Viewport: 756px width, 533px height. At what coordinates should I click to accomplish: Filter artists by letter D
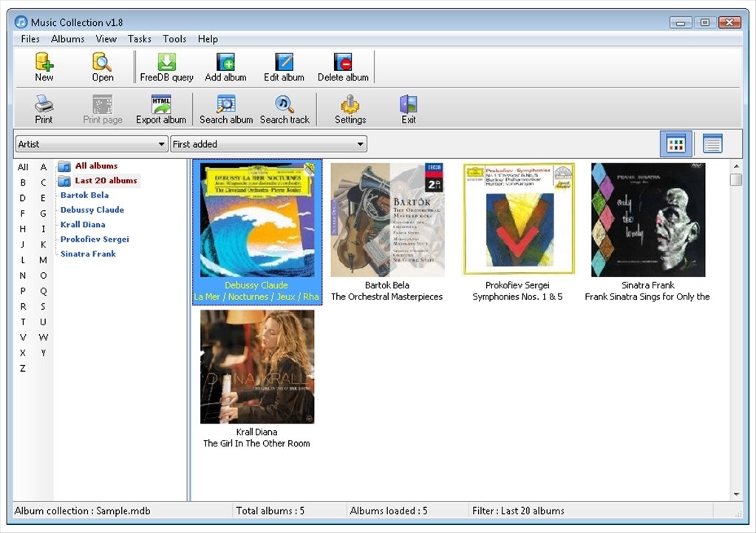coord(23,198)
